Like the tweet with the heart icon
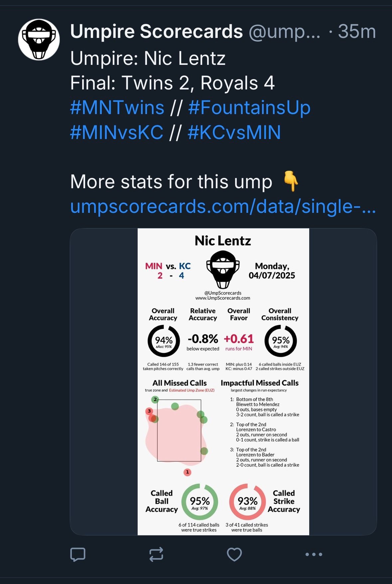The width and height of the screenshot is (392, 584). (x=234, y=554)
